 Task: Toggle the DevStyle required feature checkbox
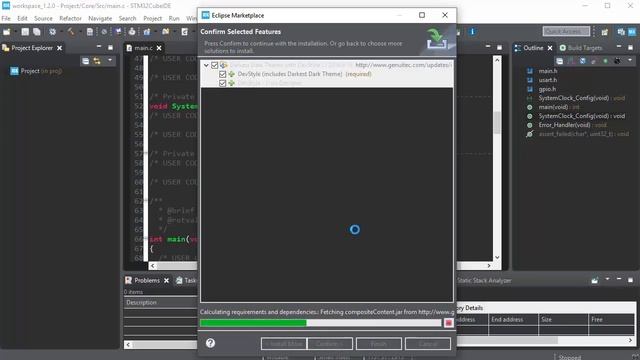pos(222,74)
